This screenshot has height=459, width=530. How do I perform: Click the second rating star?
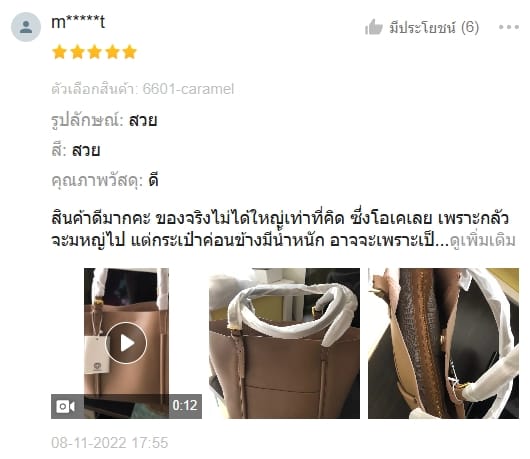pyautogui.click(x=77, y=52)
